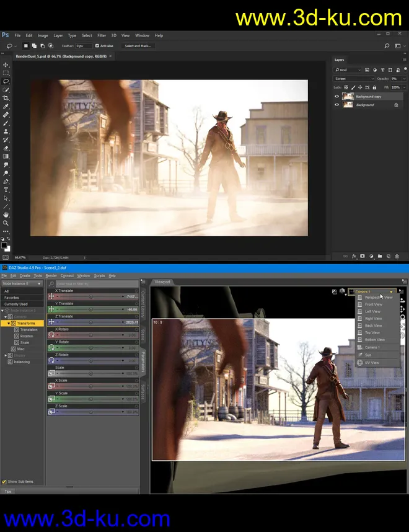Open the Node Instance 5 dropdown
Screen dimensions: 409x532
pyautogui.click(x=22, y=283)
